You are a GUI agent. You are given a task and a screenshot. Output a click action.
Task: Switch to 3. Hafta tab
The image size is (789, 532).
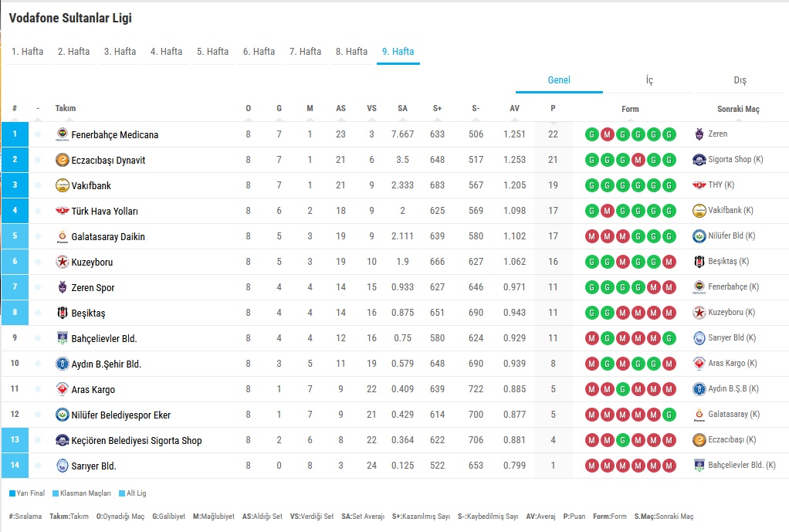(120, 51)
